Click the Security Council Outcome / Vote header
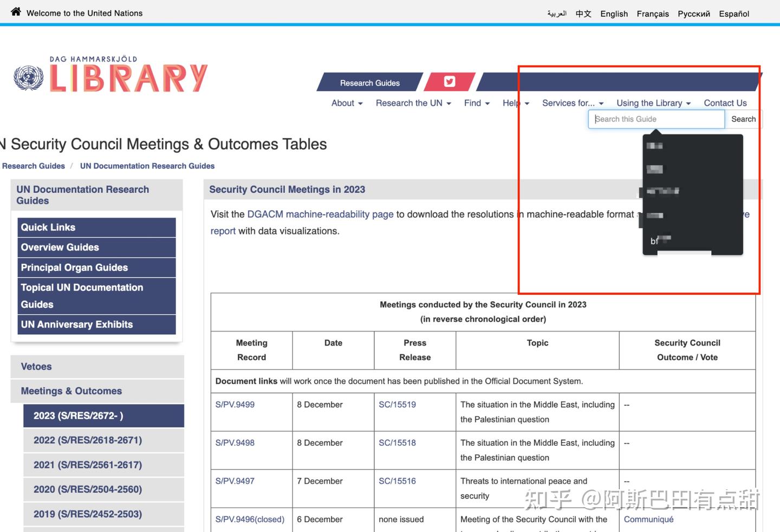Image resolution: width=780 pixels, height=532 pixels. [x=687, y=350]
